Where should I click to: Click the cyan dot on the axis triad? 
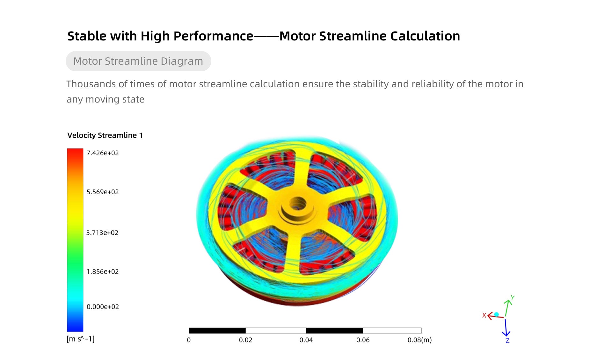click(x=497, y=314)
